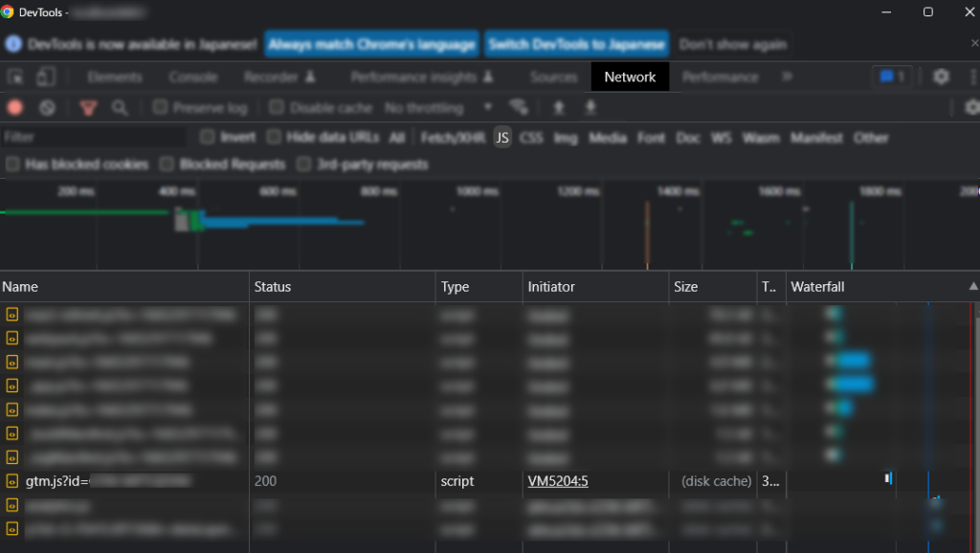
Task: Open network conditions wifi icon
Action: tap(518, 107)
